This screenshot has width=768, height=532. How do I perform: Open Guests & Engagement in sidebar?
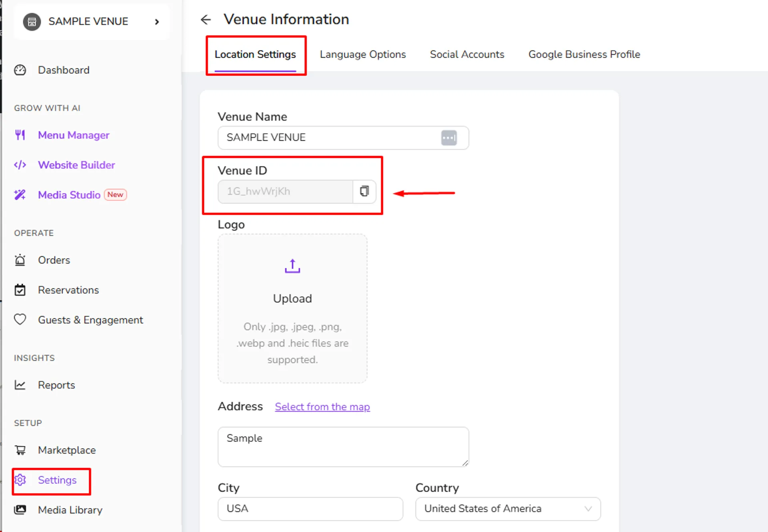tap(90, 320)
